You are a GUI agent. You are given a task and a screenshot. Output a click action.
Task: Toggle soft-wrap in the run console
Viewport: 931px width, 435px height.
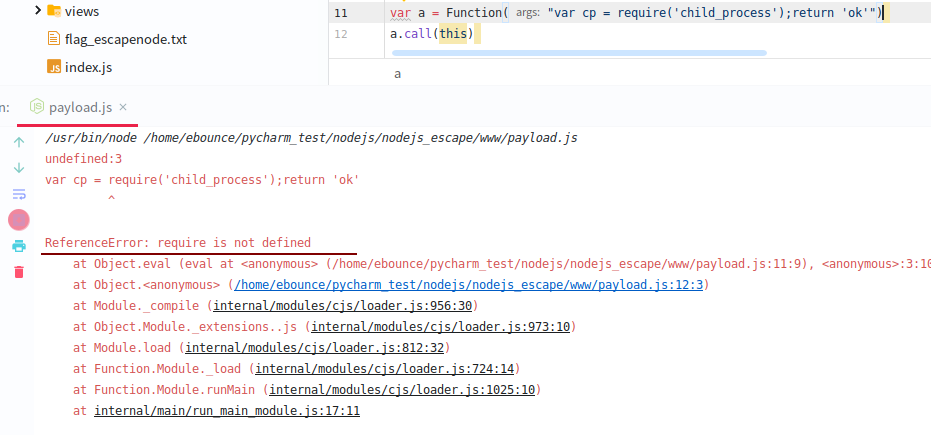[x=18, y=194]
